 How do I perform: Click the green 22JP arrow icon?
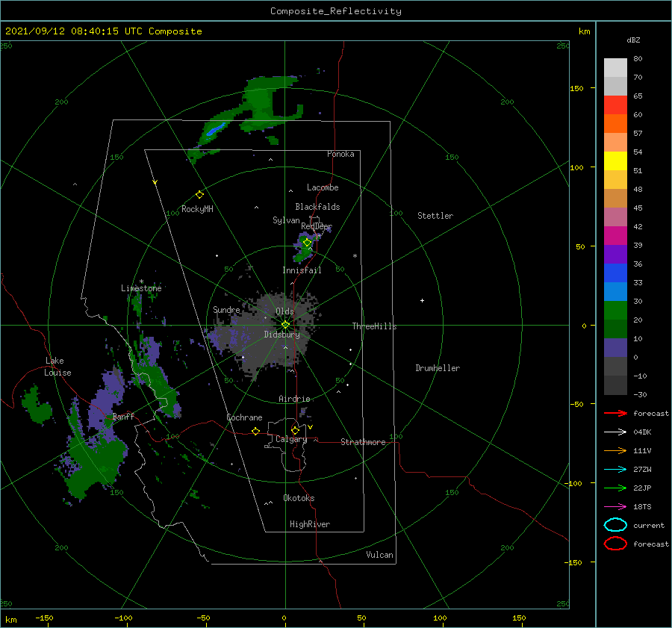point(615,488)
